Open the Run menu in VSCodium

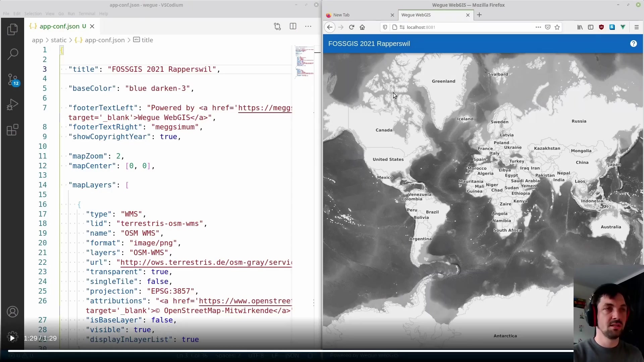point(71,14)
